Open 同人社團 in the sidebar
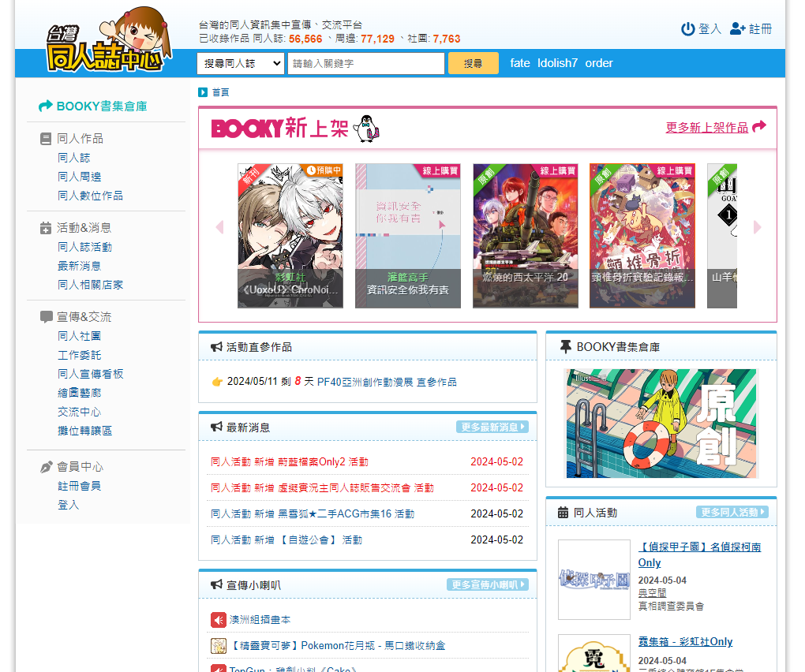 (x=80, y=337)
